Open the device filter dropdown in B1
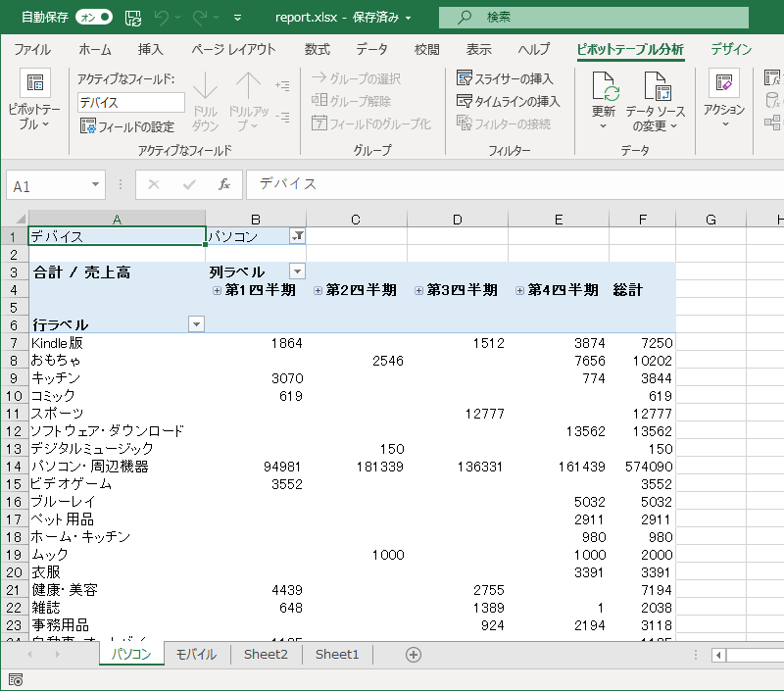 [x=297, y=236]
